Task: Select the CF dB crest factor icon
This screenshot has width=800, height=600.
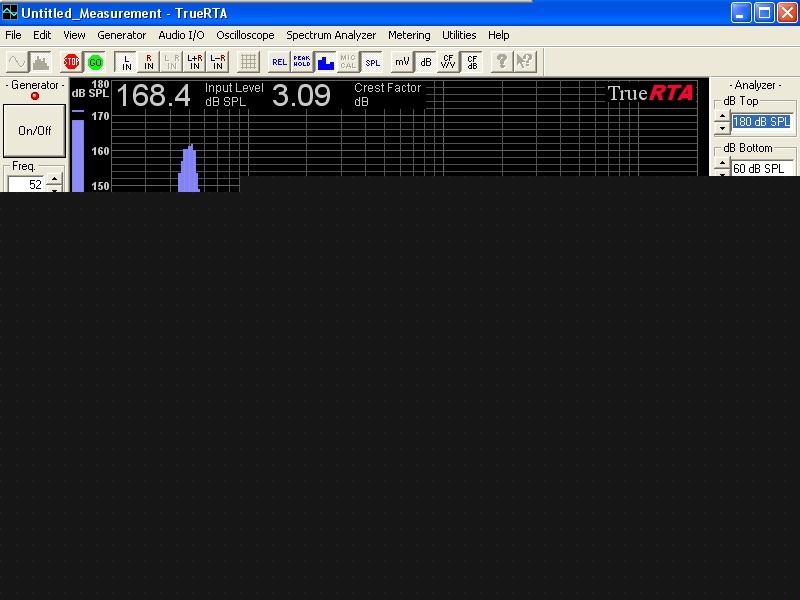Action: [472, 62]
